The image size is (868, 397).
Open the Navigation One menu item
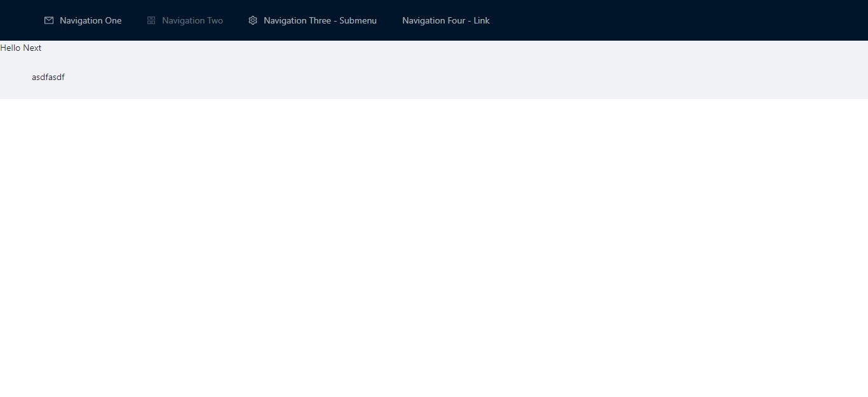click(x=83, y=20)
